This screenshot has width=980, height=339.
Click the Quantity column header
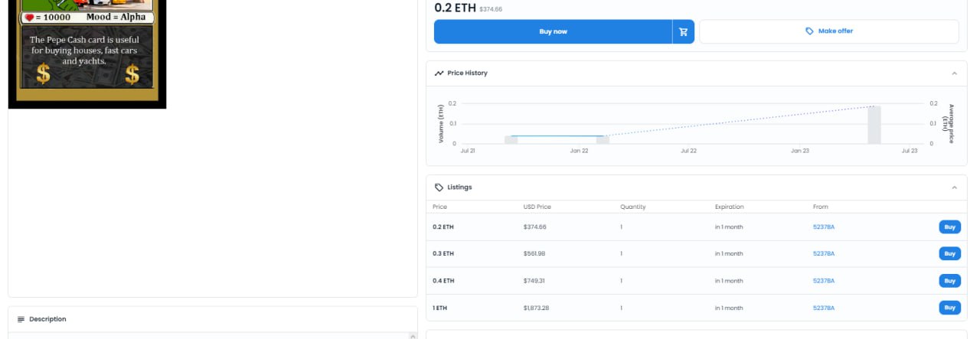pyautogui.click(x=633, y=207)
